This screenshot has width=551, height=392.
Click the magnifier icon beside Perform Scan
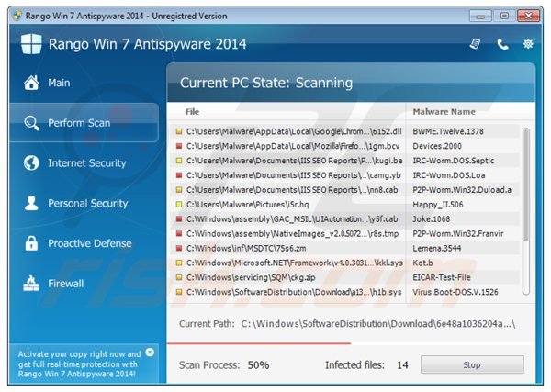point(31,123)
